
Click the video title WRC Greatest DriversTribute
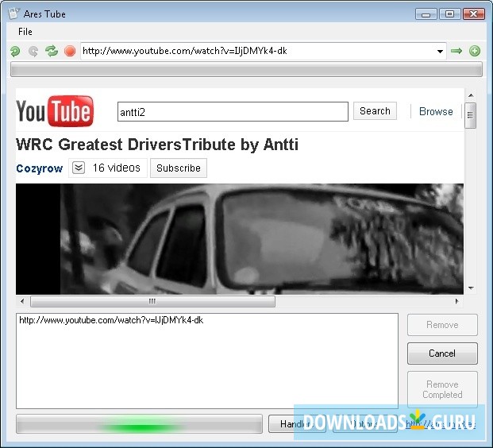tap(157, 145)
